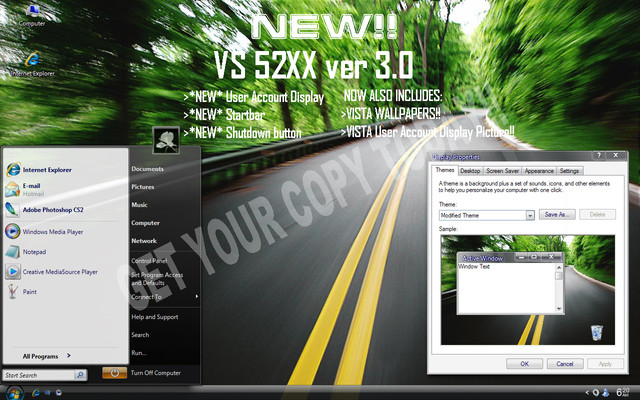Viewport: 640px width, 400px height.
Task: Click the Start Search input field
Action: [39, 375]
